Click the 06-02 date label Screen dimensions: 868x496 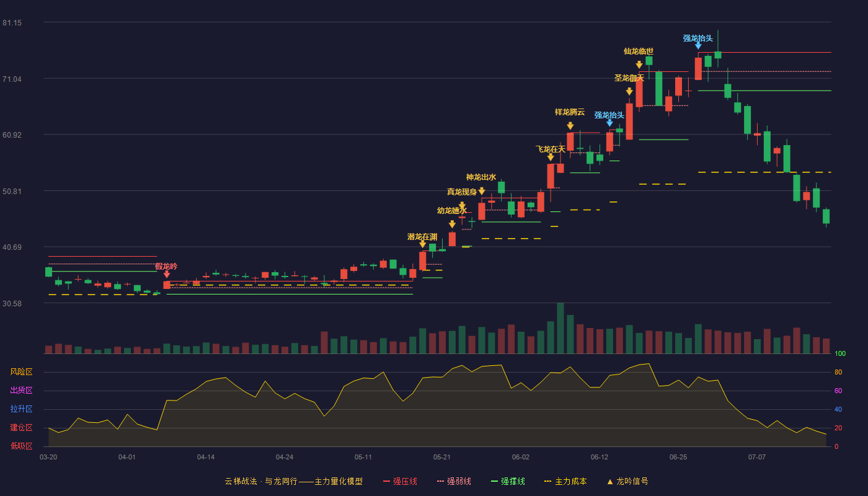point(521,457)
